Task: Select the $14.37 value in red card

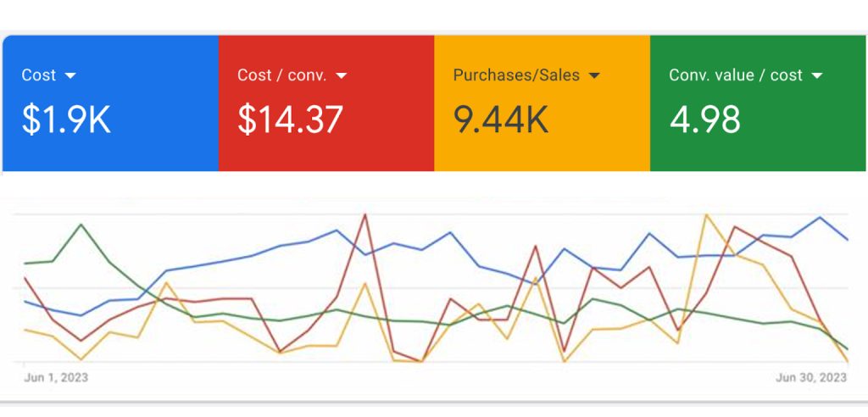Action: click(290, 120)
